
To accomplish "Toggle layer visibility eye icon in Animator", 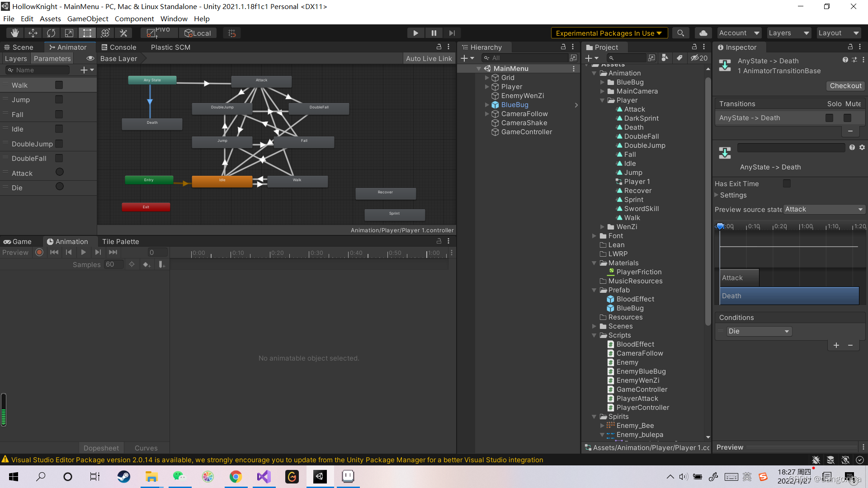I will [90, 59].
